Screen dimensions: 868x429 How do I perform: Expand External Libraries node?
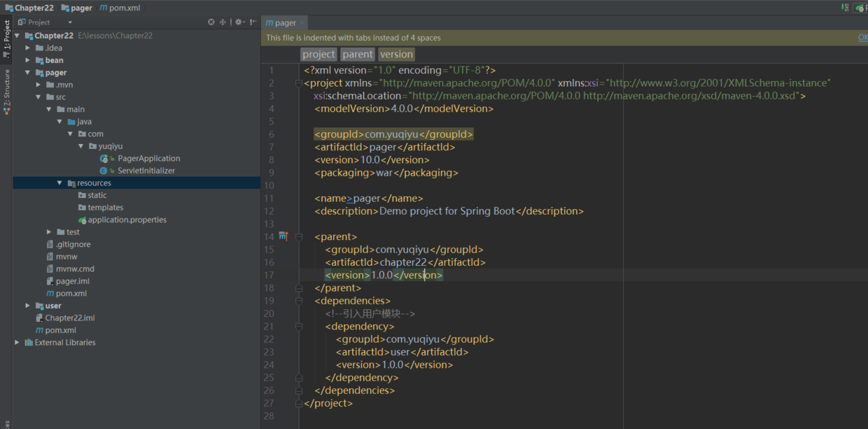click(x=17, y=343)
